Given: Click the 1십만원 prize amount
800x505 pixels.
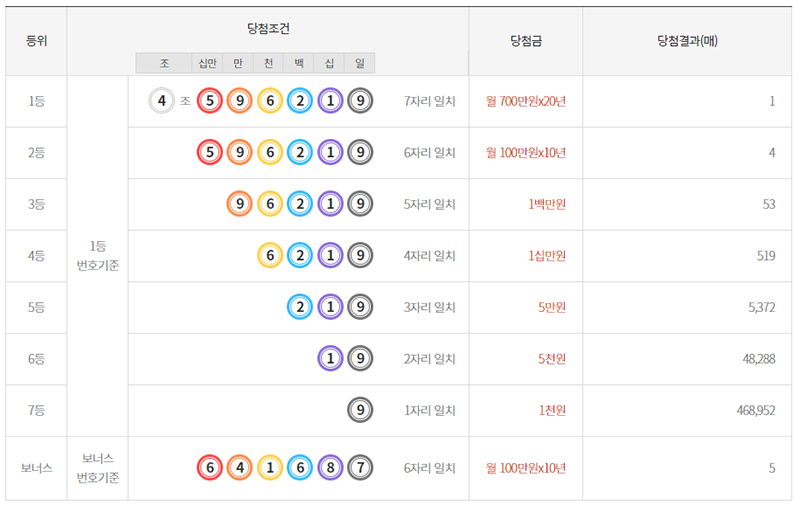Looking at the screenshot, I should (547, 256).
